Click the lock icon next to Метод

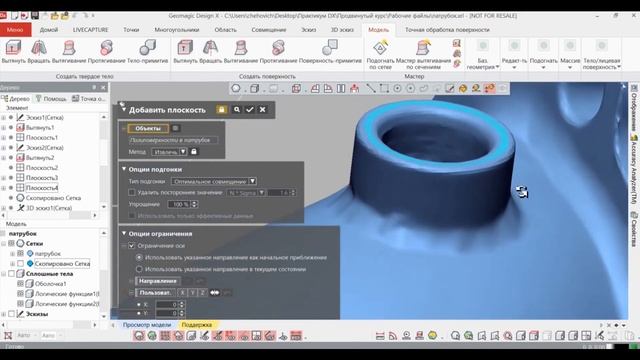coord(194,151)
